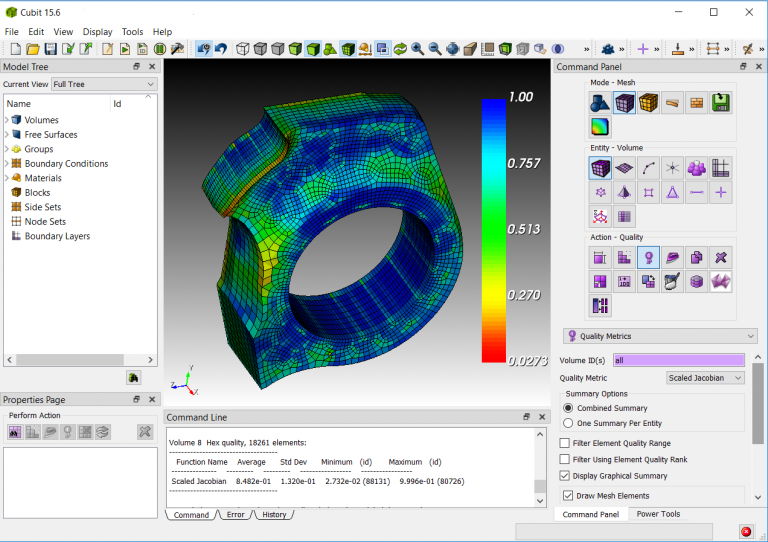This screenshot has width=768, height=542.
Task: Enable Filter Using Element Quality Rank checkbox
Action: click(x=565, y=459)
